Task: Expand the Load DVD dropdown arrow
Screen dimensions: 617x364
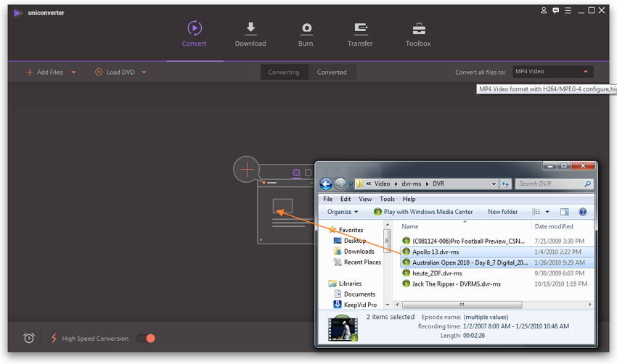Action: [144, 73]
